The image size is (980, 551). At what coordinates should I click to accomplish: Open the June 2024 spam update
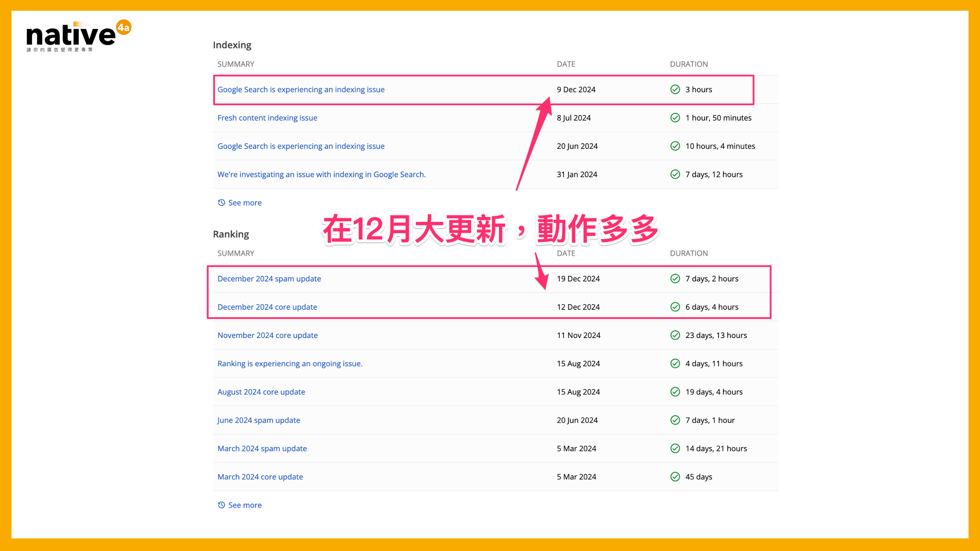coord(259,420)
